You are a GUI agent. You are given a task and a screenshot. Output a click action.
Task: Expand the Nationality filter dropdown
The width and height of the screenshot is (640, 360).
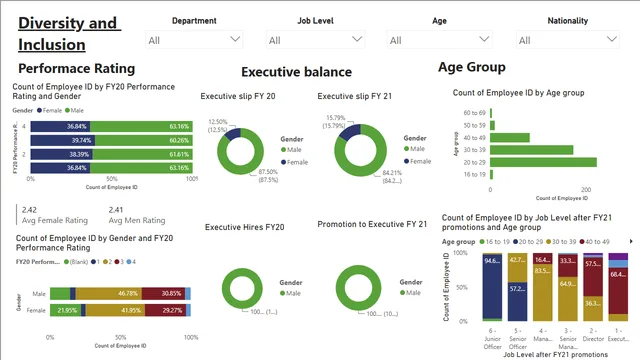567,40
